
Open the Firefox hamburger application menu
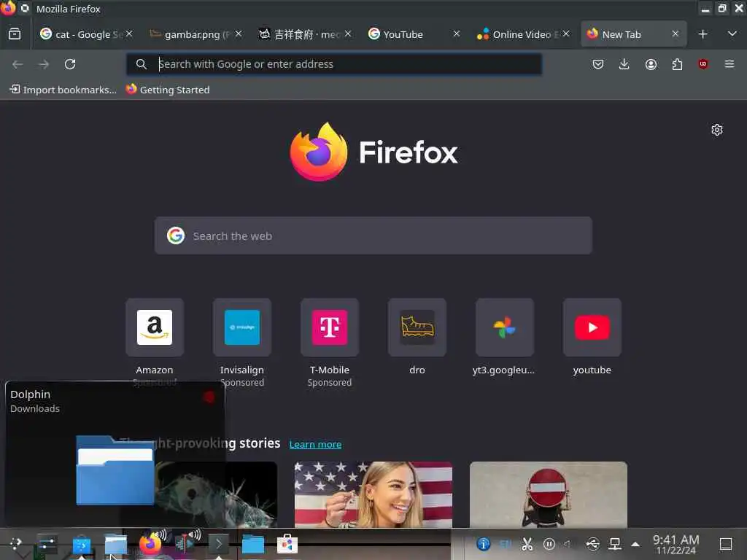pyautogui.click(x=729, y=64)
